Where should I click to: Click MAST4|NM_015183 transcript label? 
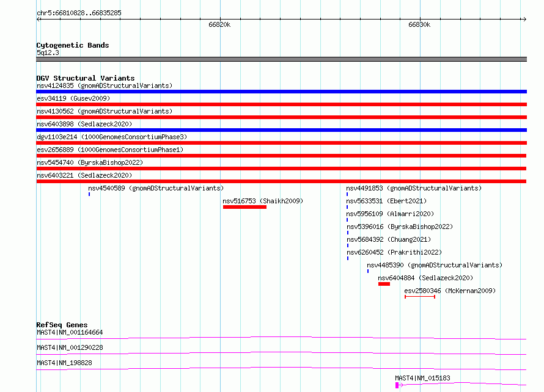422,378
